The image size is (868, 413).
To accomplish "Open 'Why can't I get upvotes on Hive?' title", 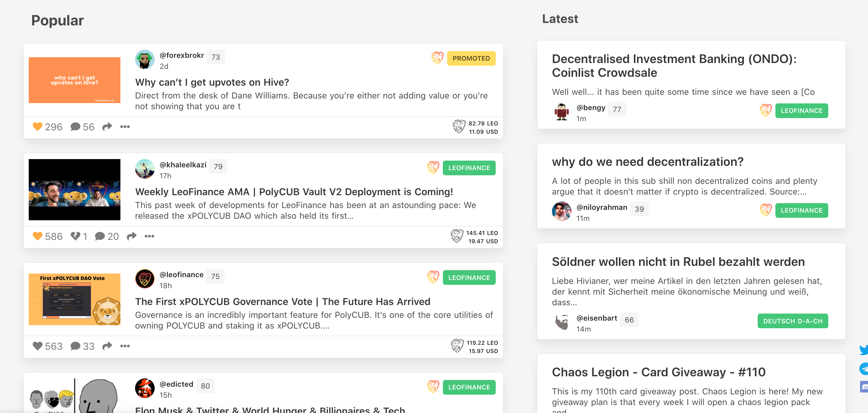I will [212, 82].
